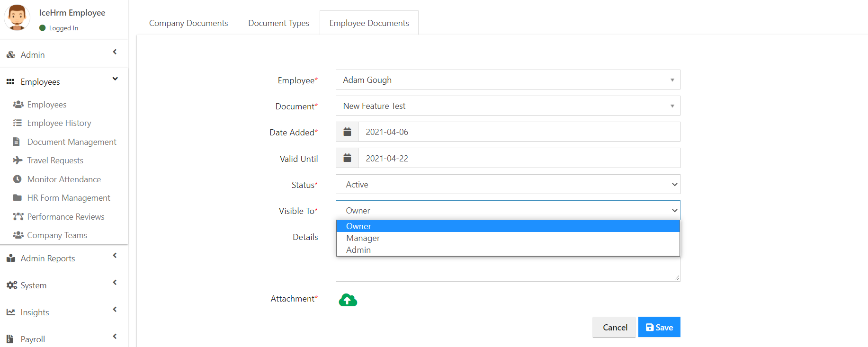Click the Insights chart icon

[x=11, y=312]
